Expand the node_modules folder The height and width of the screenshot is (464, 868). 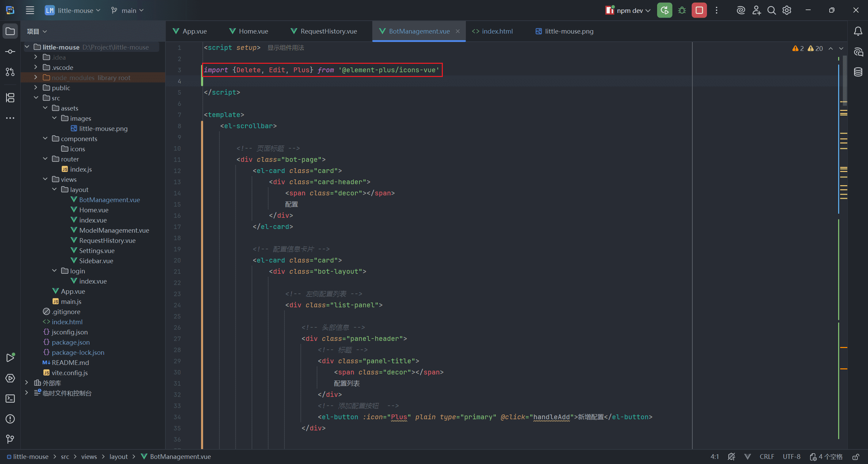[36, 78]
